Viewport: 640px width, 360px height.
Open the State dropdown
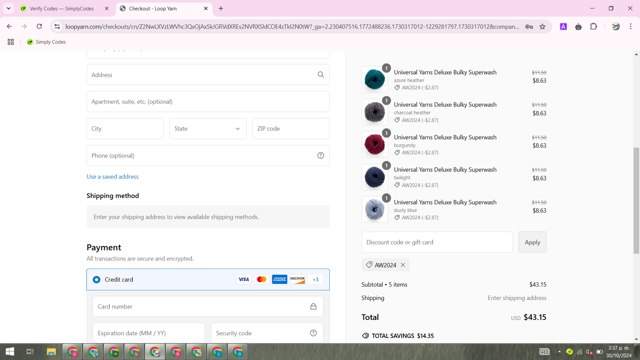208,129
